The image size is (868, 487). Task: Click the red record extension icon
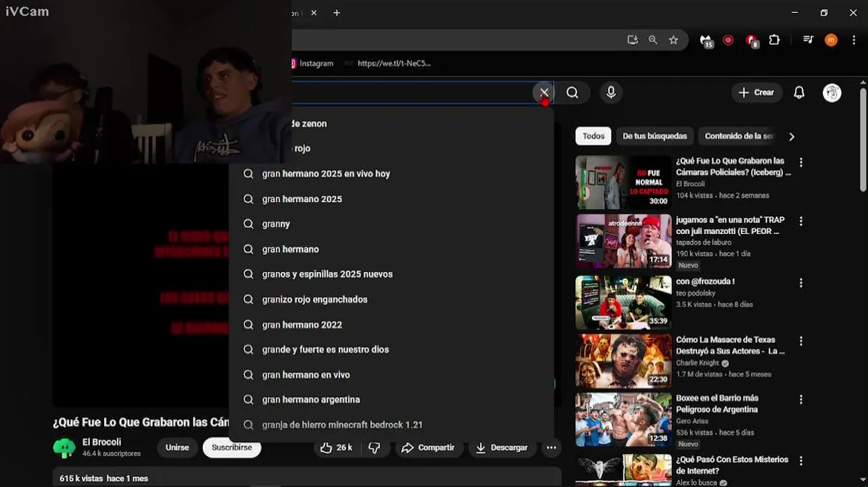click(x=728, y=40)
